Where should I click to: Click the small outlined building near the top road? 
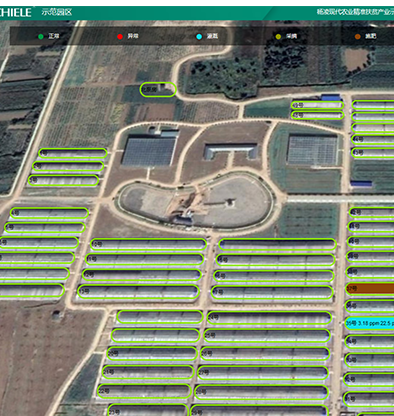pyautogui.click(x=158, y=90)
